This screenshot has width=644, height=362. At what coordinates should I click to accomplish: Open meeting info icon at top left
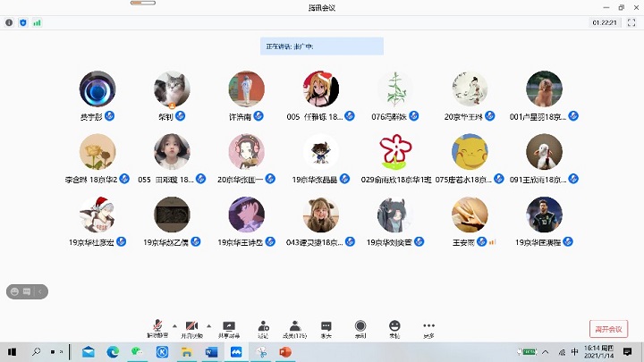[10, 22]
